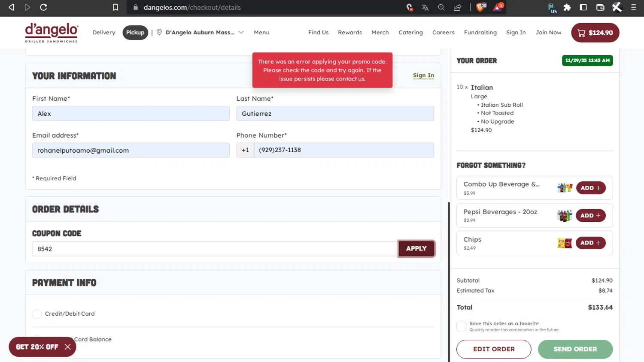Image resolution: width=644 pixels, height=362 pixels.
Task: Open Careers page
Action: point(443,33)
